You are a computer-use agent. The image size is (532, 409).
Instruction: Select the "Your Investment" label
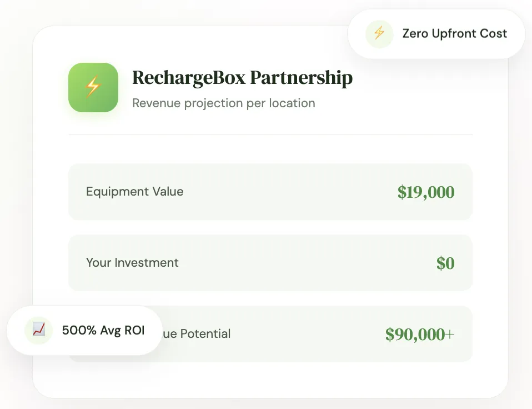click(132, 263)
